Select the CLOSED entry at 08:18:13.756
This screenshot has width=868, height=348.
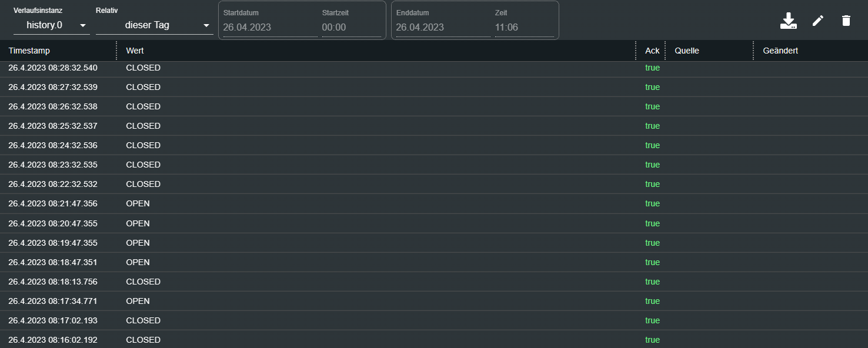tap(143, 282)
